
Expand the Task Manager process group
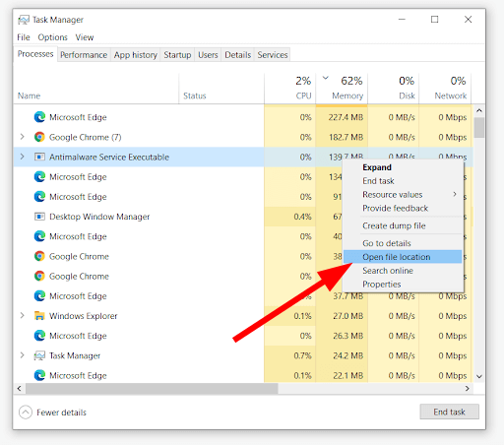click(x=22, y=355)
